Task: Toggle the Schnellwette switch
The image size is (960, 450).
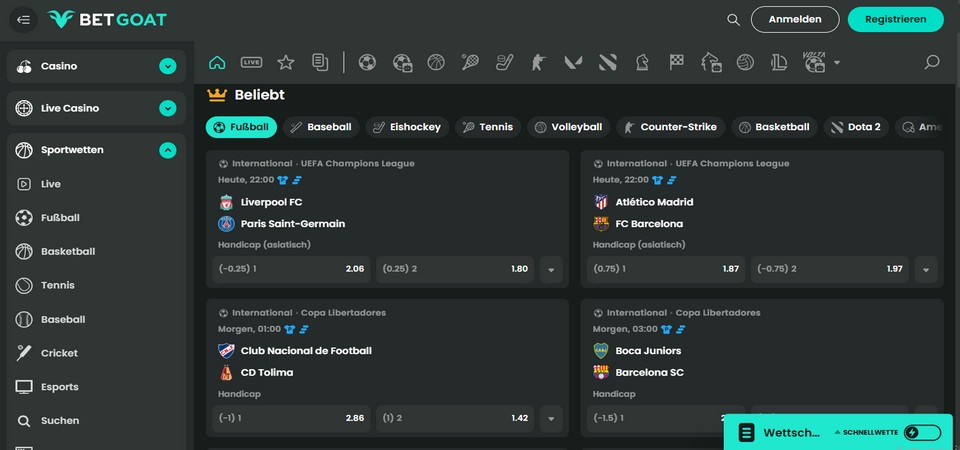Action: tap(921, 433)
